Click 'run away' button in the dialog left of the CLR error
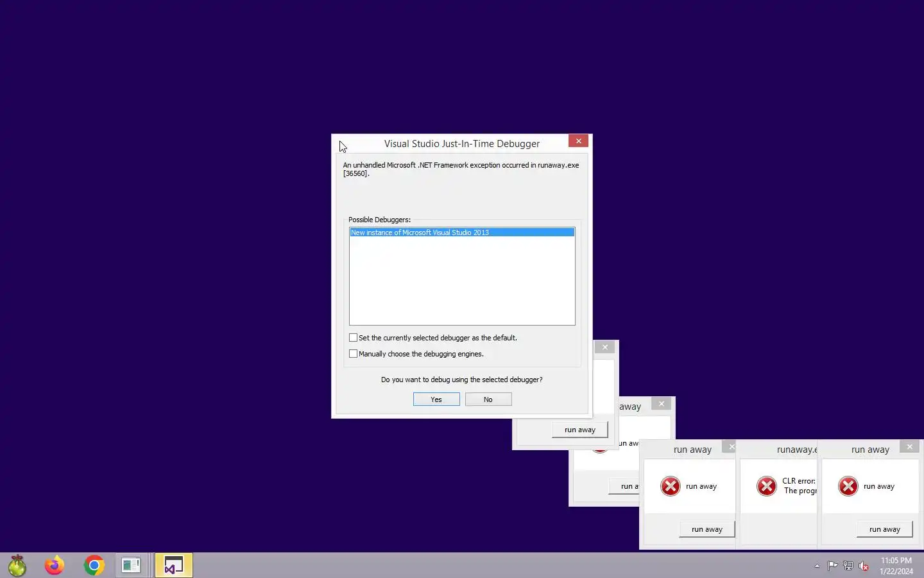 707,529
